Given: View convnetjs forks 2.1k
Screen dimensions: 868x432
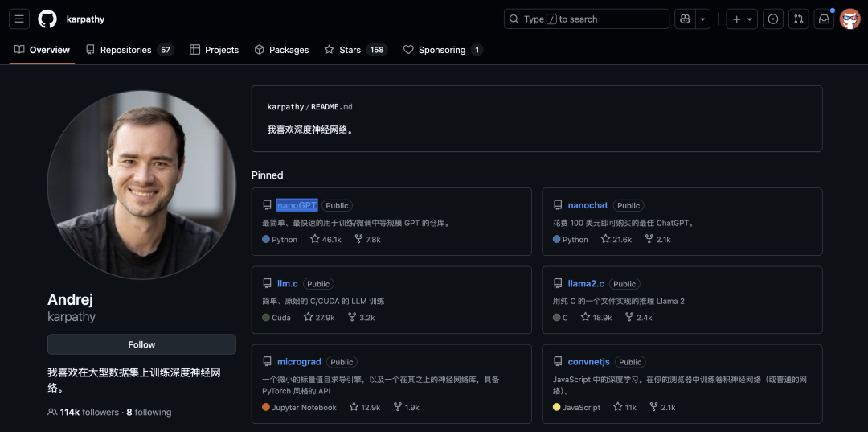Looking at the screenshot, I should point(662,407).
